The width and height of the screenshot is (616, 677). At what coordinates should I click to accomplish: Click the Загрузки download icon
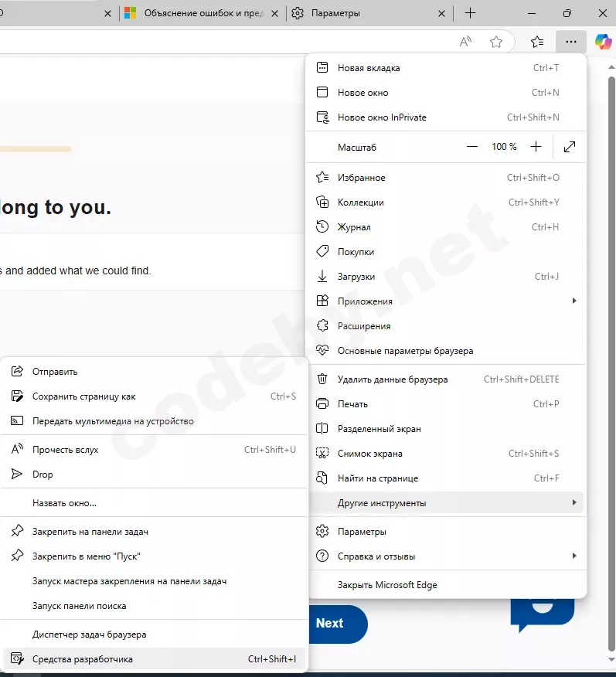click(x=322, y=277)
